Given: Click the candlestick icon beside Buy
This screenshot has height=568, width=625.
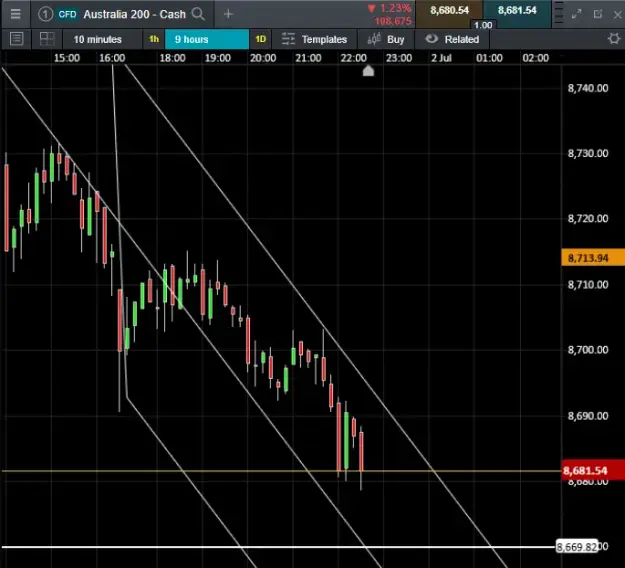Looking at the screenshot, I should 374,39.
